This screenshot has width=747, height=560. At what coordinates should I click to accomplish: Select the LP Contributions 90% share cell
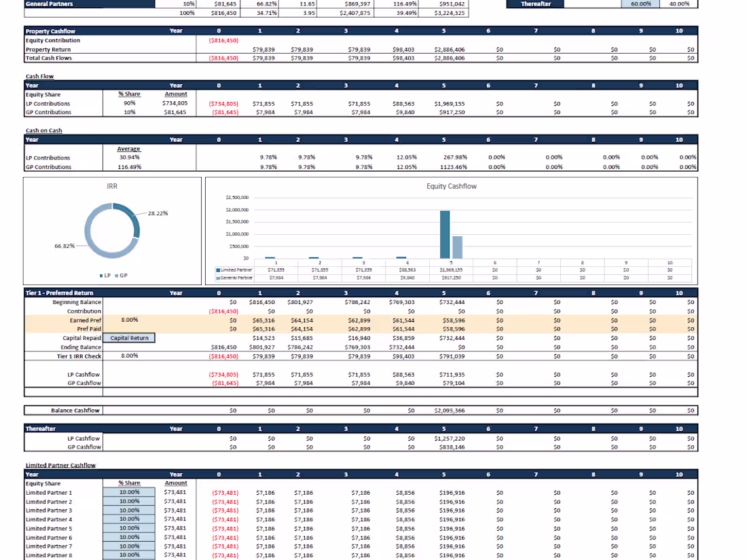coord(128,103)
